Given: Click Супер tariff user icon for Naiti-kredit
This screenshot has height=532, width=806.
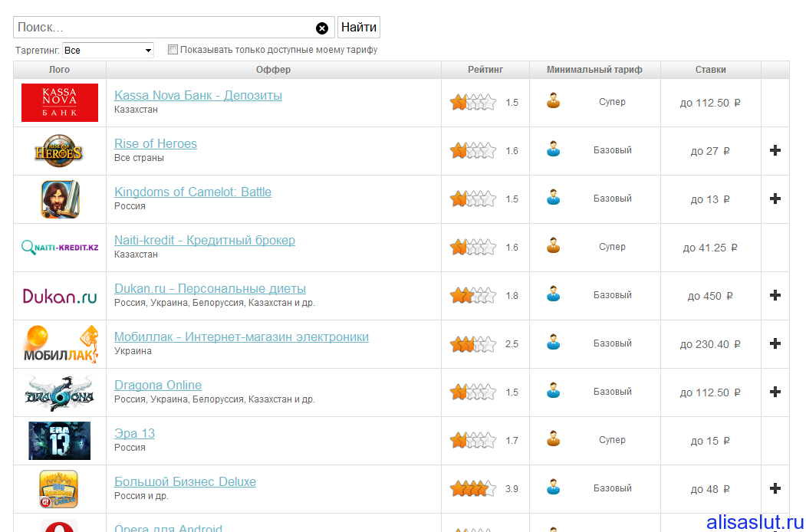Looking at the screenshot, I should (554, 246).
